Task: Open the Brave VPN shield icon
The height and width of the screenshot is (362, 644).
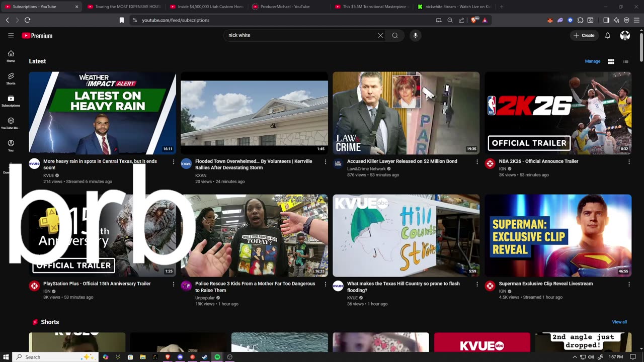Action: 626,20
